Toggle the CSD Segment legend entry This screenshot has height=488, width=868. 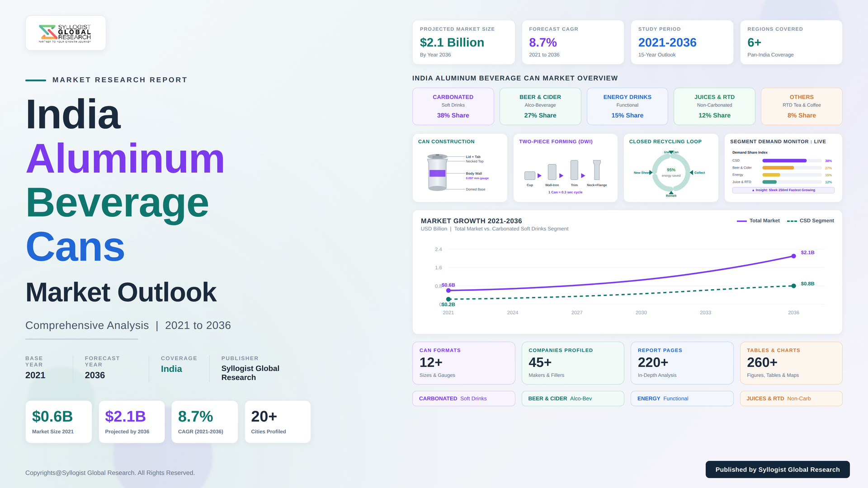click(x=810, y=221)
